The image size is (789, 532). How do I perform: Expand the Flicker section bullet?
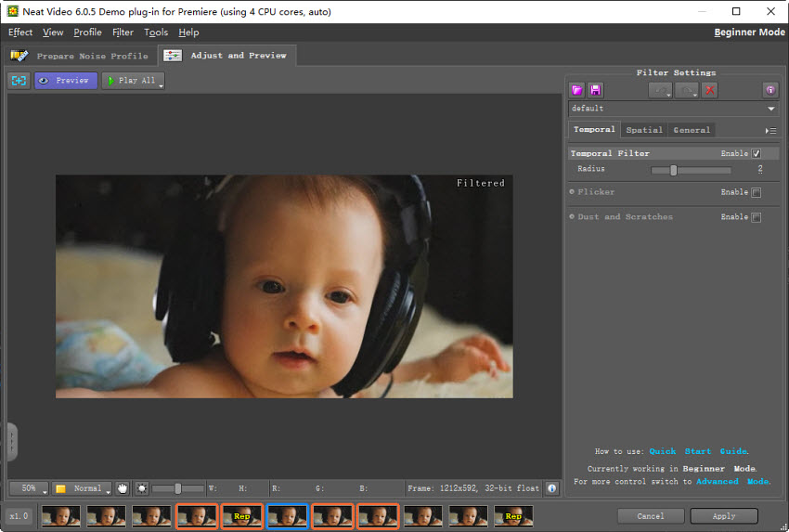click(x=572, y=192)
